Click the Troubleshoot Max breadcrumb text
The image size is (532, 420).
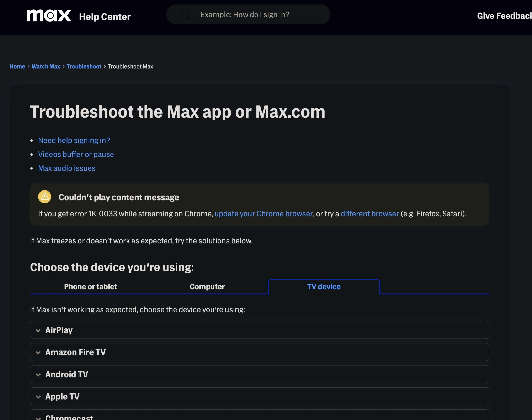(x=130, y=66)
